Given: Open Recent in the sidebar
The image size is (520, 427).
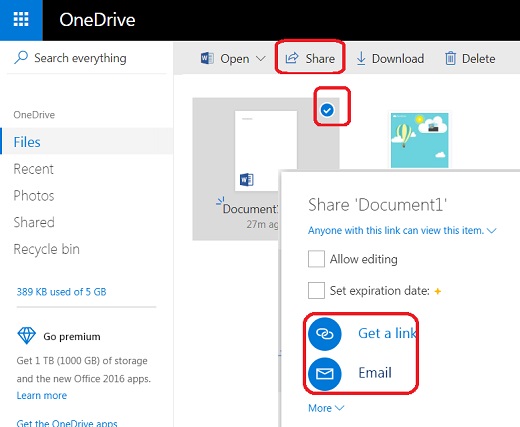Looking at the screenshot, I should coord(33,169).
